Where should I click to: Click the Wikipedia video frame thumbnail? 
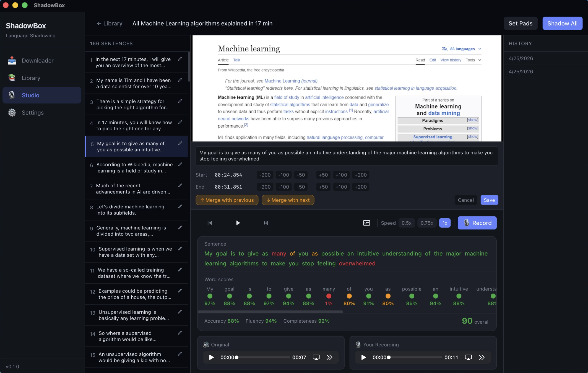[347, 88]
